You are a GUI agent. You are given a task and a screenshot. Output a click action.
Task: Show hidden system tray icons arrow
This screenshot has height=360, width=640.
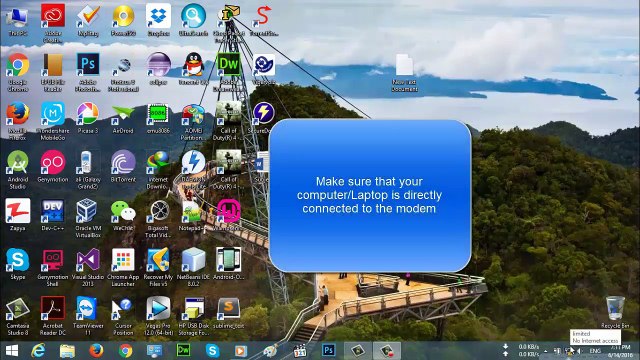[545, 351]
